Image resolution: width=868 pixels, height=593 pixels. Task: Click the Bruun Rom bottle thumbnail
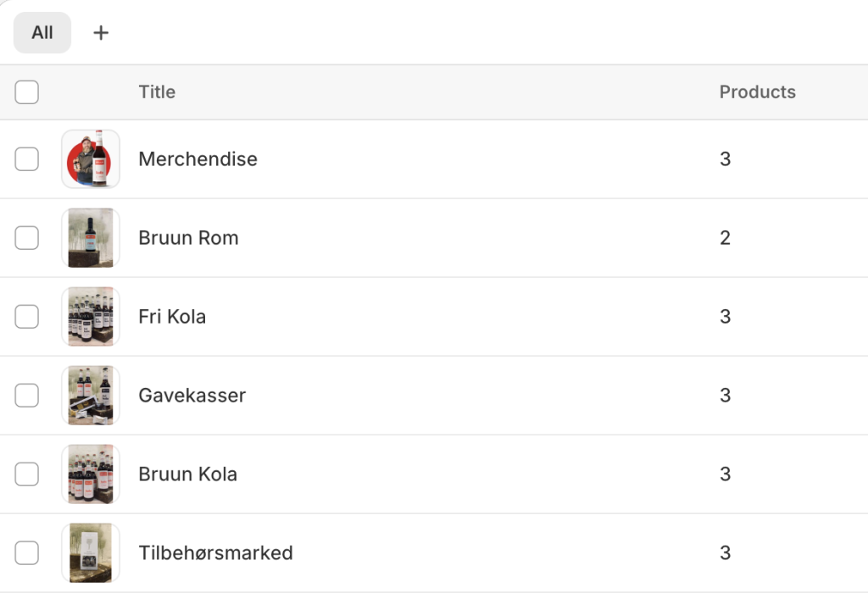coord(91,238)
